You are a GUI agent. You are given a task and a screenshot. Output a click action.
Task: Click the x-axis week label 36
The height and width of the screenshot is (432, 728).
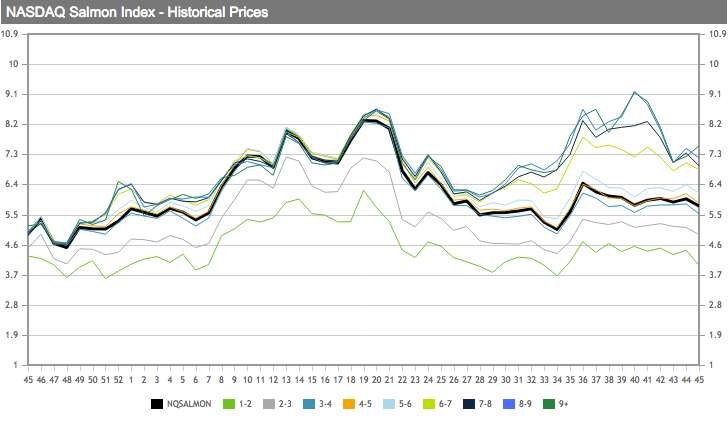[583, 380]
